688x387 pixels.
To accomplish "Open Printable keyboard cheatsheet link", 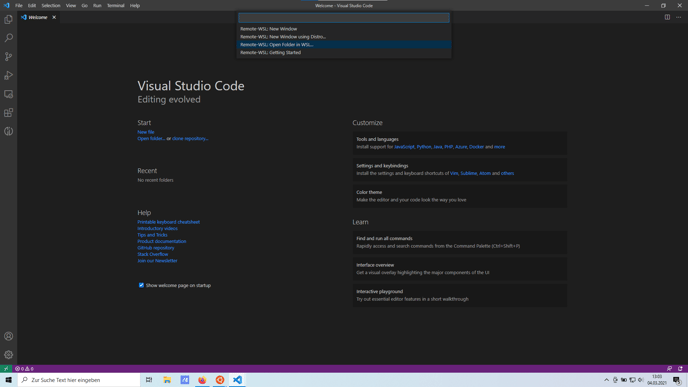I will (168, 222).
